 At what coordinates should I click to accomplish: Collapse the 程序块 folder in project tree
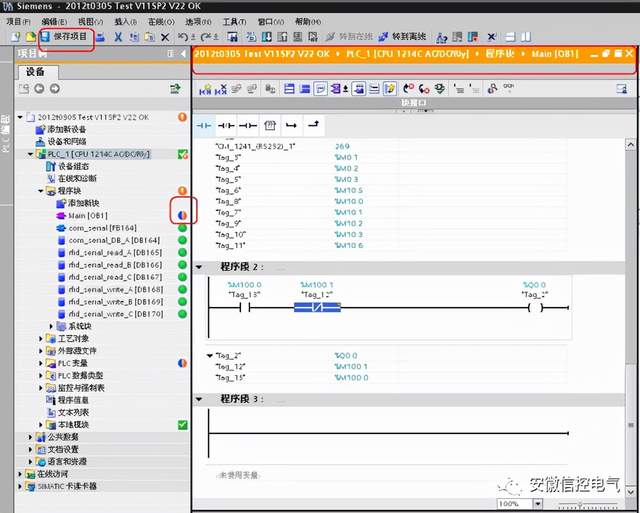pos(41,190)
